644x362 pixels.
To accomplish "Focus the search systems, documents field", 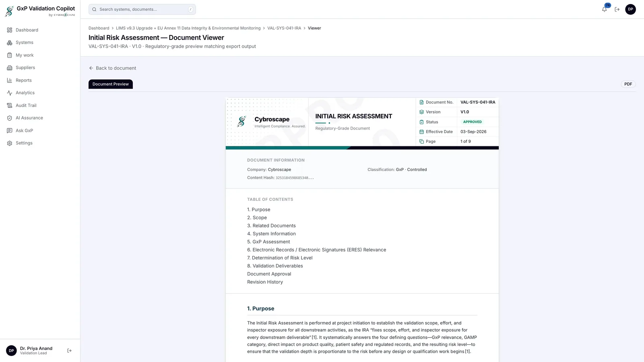I will coord(142,9).
